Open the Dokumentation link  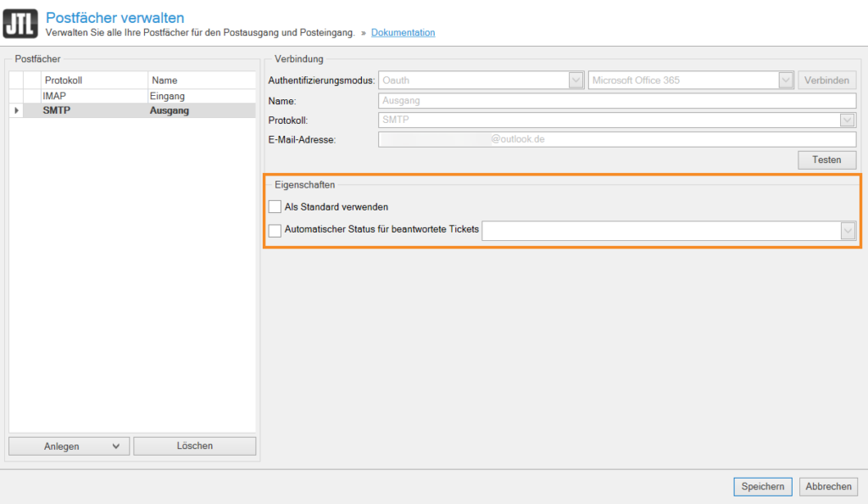coord(403,33)
